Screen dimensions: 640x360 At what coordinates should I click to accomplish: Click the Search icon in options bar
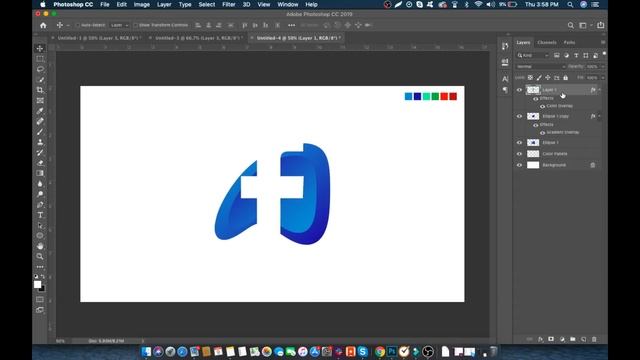click(x=571, y=25)
